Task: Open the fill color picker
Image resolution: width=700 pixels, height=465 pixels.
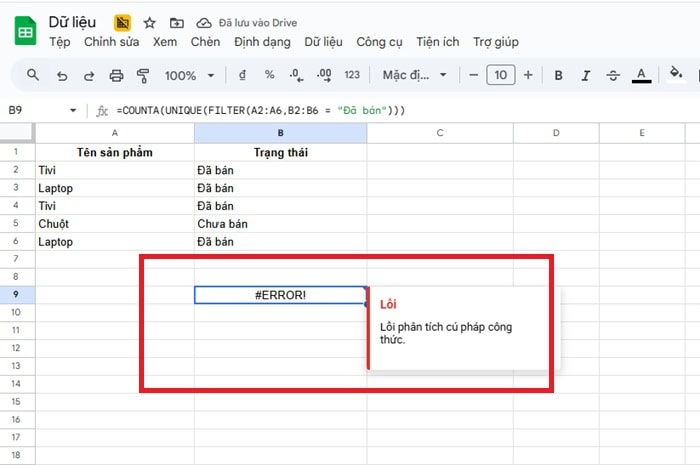Action: click(676, 74)
